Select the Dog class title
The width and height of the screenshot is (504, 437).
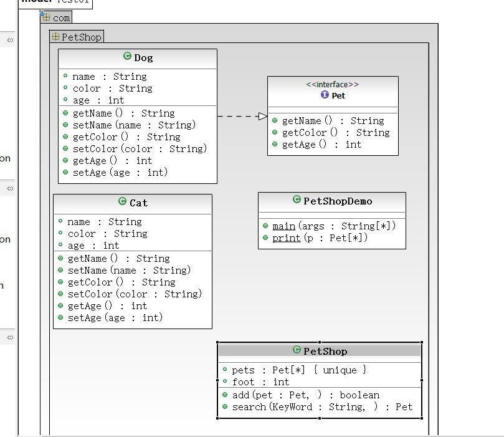[x=143, y=58]
